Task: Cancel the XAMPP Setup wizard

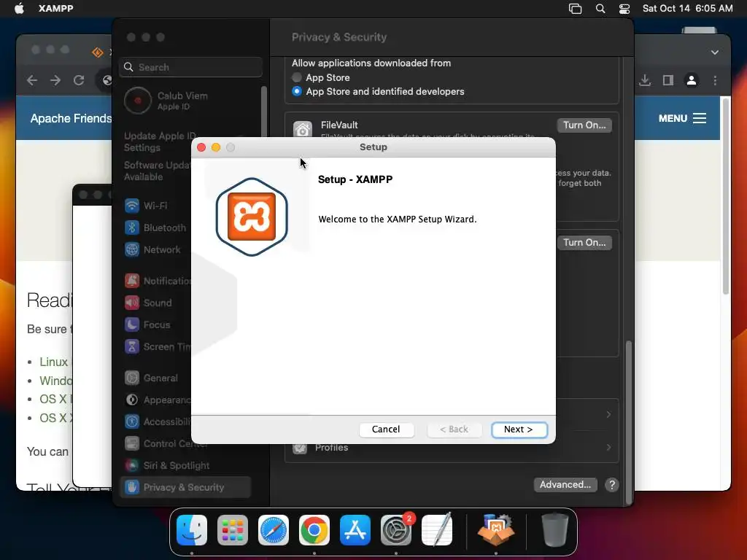Action: (x=386, y=429)
